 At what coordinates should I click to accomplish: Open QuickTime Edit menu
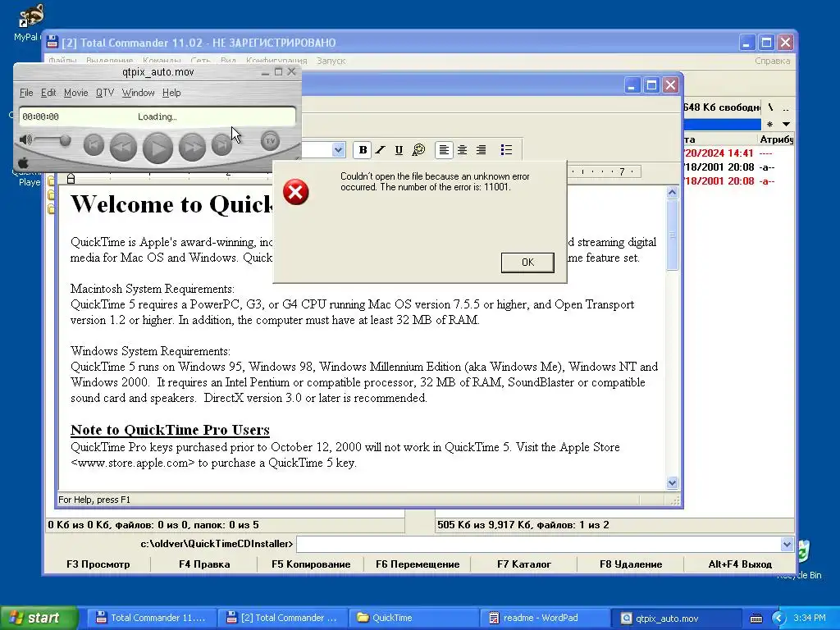tap(48, 93)
